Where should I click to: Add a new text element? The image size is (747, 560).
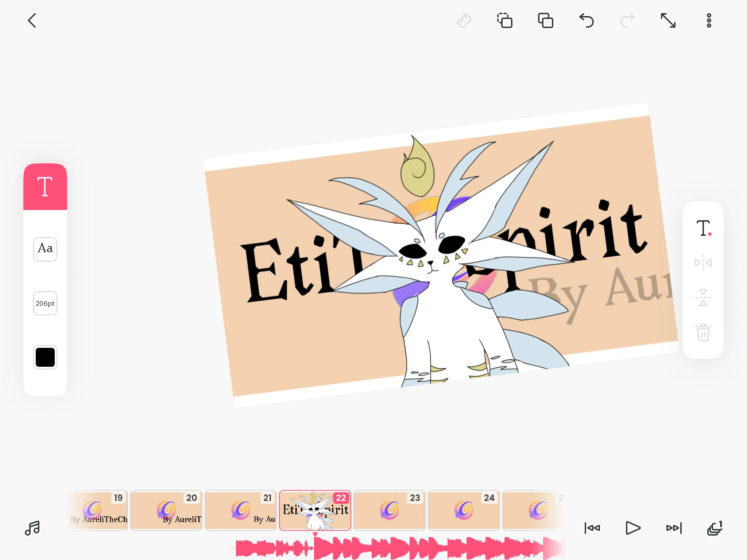point(703,227)
